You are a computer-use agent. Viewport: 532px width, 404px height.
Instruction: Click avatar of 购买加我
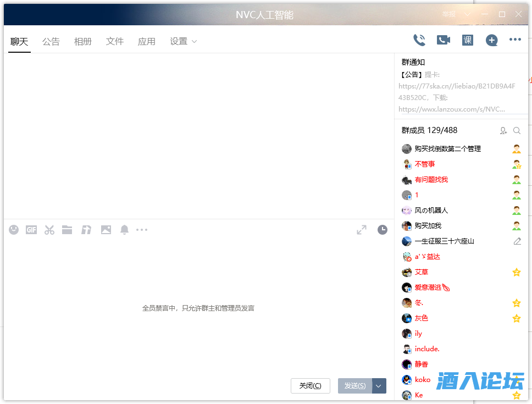click(407, 226)
